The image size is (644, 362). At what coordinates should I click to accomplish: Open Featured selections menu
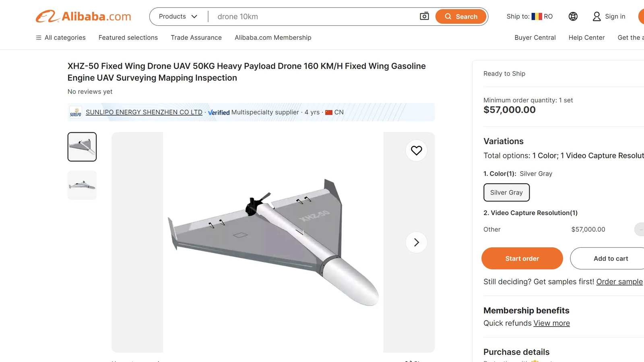pos(128,37)
